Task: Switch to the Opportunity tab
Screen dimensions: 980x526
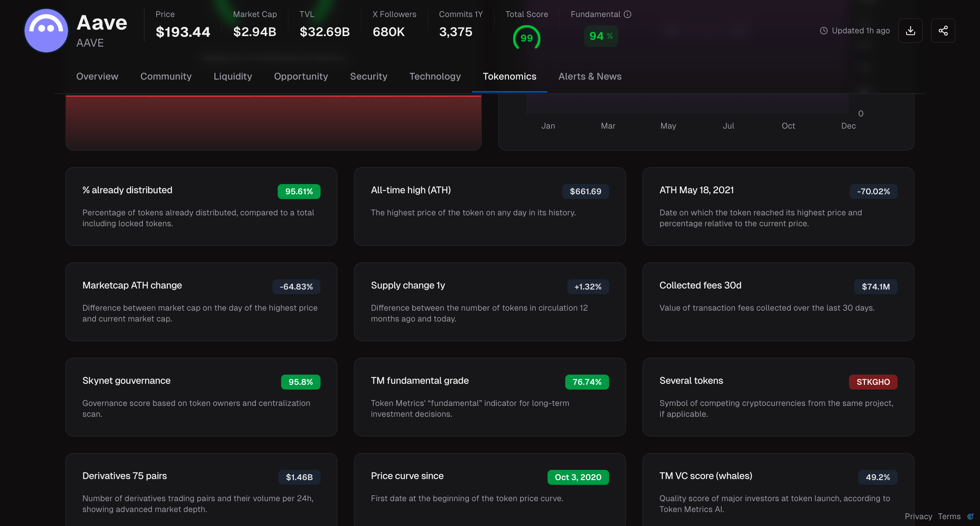Action: coord(301,77)
